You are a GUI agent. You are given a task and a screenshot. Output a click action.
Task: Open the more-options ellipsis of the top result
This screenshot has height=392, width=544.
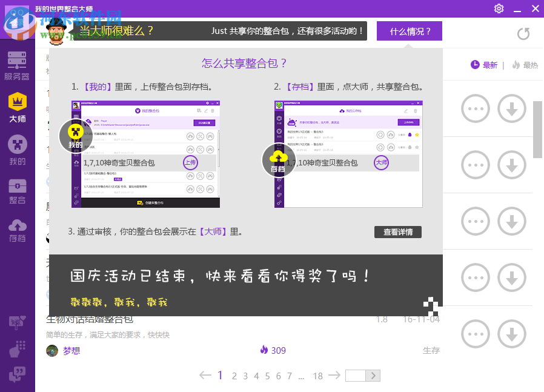(x=475, y=108)
